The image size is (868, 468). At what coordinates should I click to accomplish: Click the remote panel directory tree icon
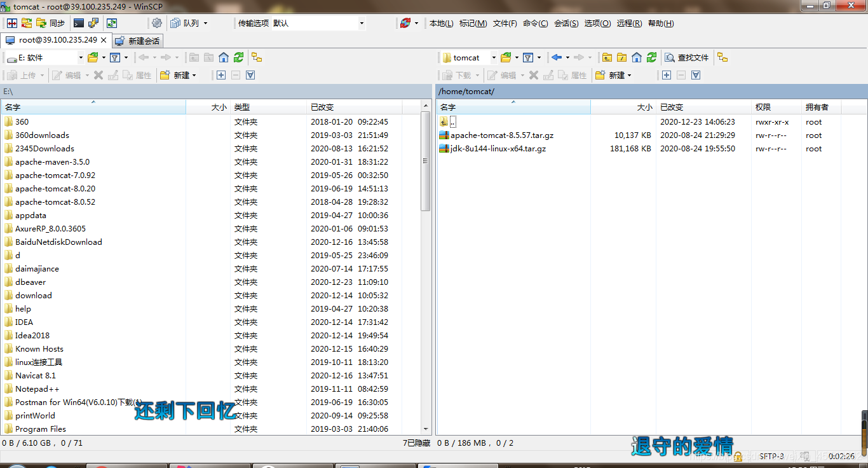(722, 57)
